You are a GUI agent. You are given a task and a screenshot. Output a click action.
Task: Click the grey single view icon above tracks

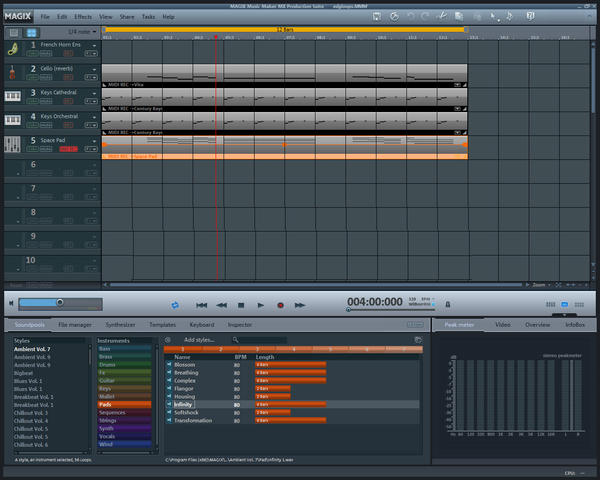(x=14, y=33)
